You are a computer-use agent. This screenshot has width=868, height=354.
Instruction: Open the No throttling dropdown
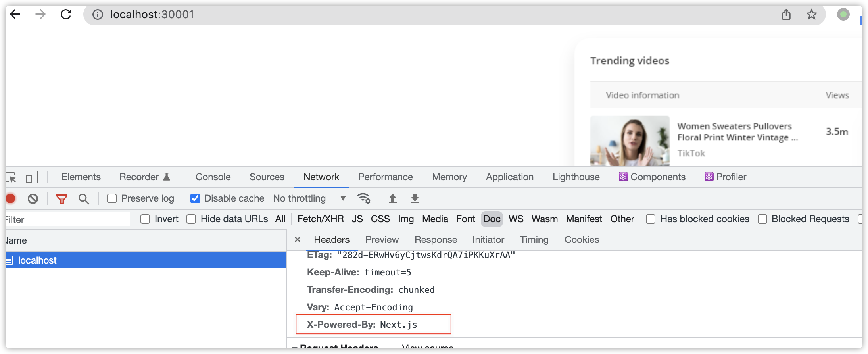click(x=309, y=198)
